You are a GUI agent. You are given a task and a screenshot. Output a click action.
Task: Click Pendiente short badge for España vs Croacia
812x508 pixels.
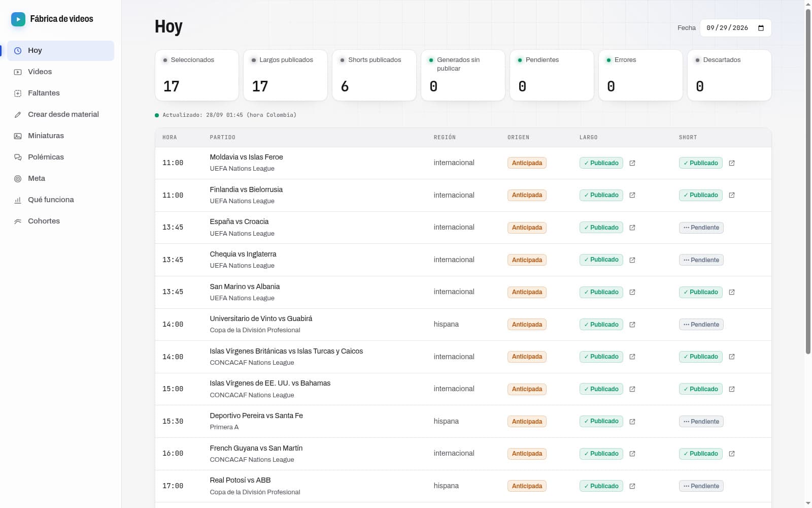(x=701, y=228)
